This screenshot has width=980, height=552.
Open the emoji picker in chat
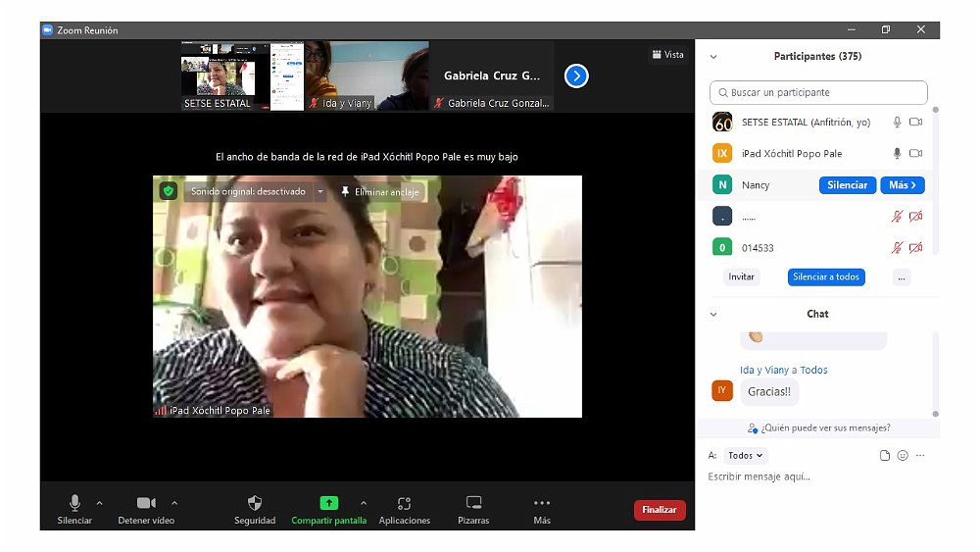coord(903,456)
